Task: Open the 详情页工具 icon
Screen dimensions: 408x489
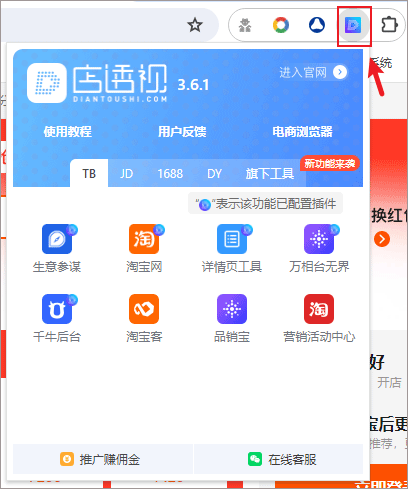Action: tap(232, 239)
